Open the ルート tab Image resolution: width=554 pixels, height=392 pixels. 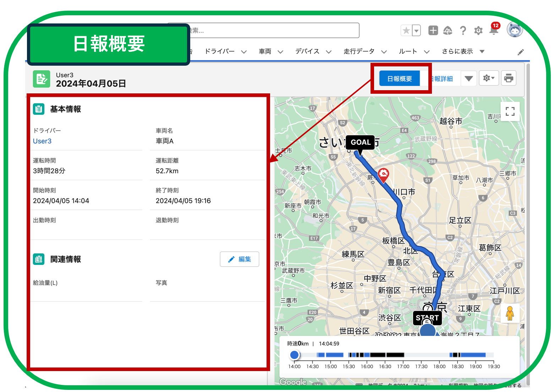click(x=408, y=51)
